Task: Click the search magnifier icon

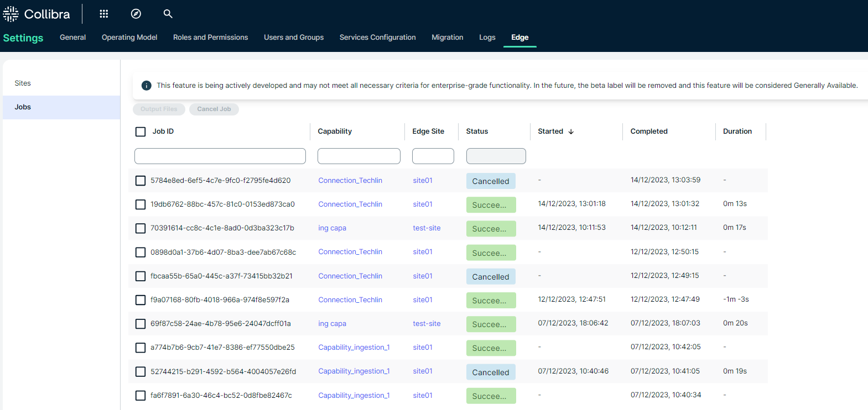Action: [x=168, y=14]
